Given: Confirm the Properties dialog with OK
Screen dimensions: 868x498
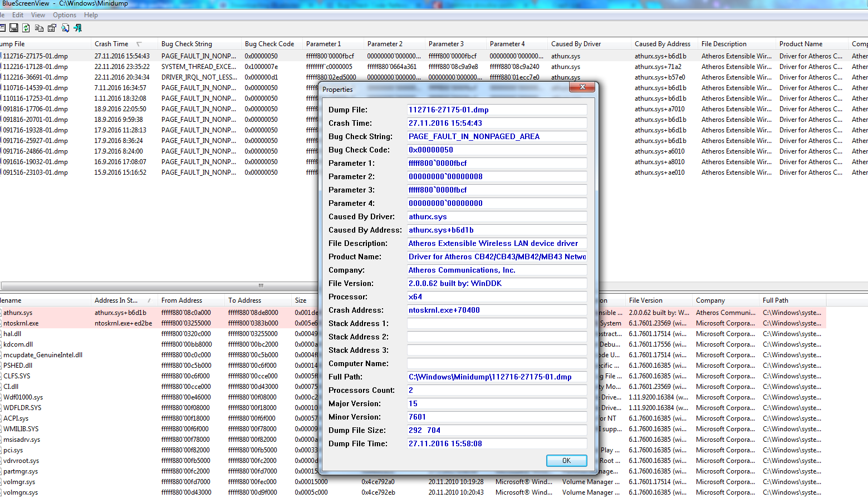Looking at the screenshot, I should [566, 461].
